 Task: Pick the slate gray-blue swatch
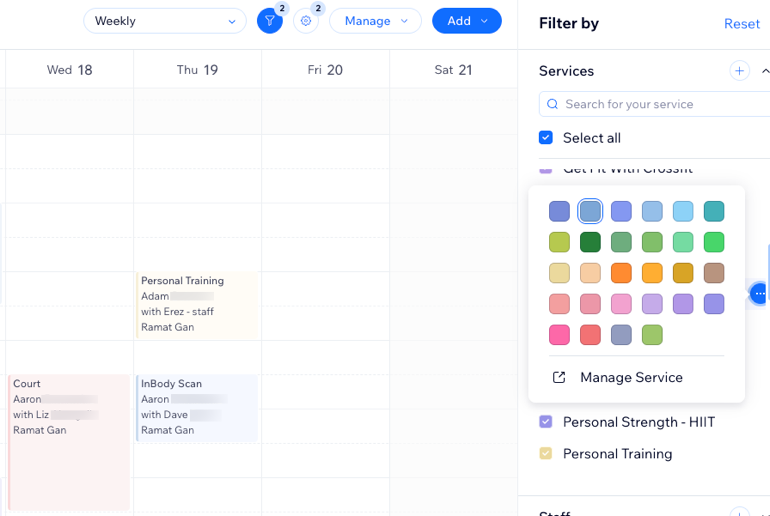[x=621, y=335]
